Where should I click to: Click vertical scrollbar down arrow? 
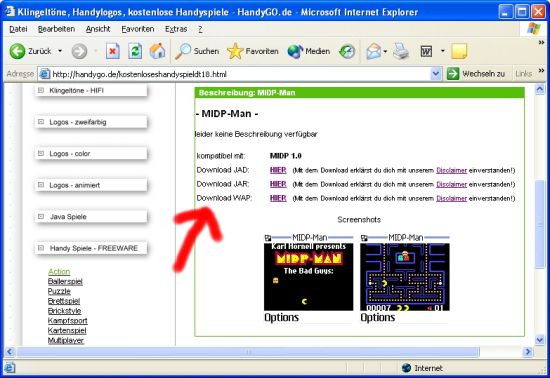click(x=540, y=339)
